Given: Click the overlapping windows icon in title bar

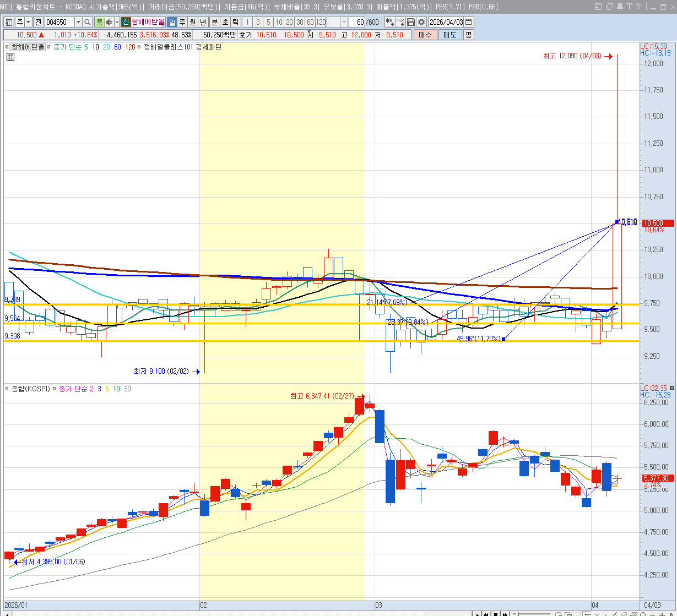Looking at the screenshot, I should [609, 7].
